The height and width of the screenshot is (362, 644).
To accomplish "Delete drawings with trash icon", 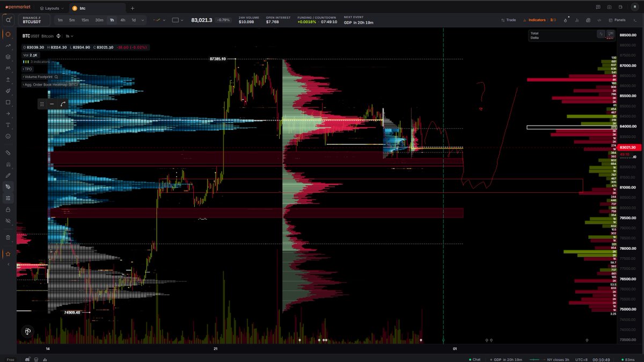I will point(8,237).
